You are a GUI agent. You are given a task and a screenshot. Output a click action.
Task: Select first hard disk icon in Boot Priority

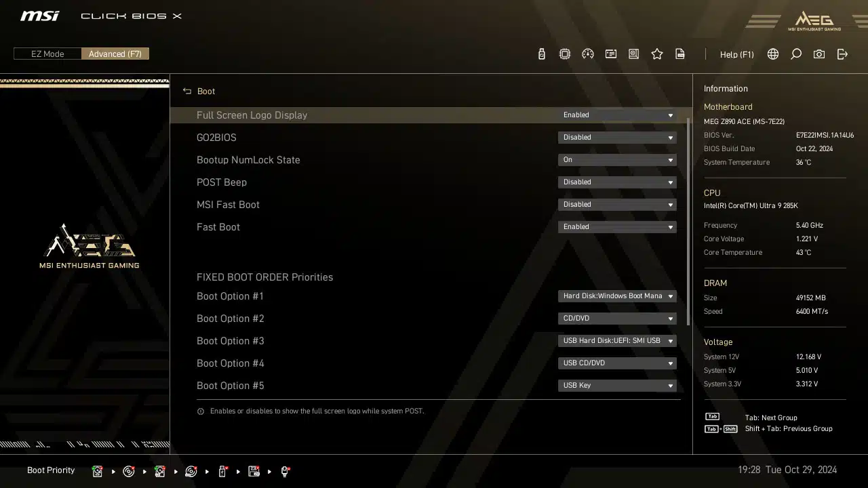(98, 471)
